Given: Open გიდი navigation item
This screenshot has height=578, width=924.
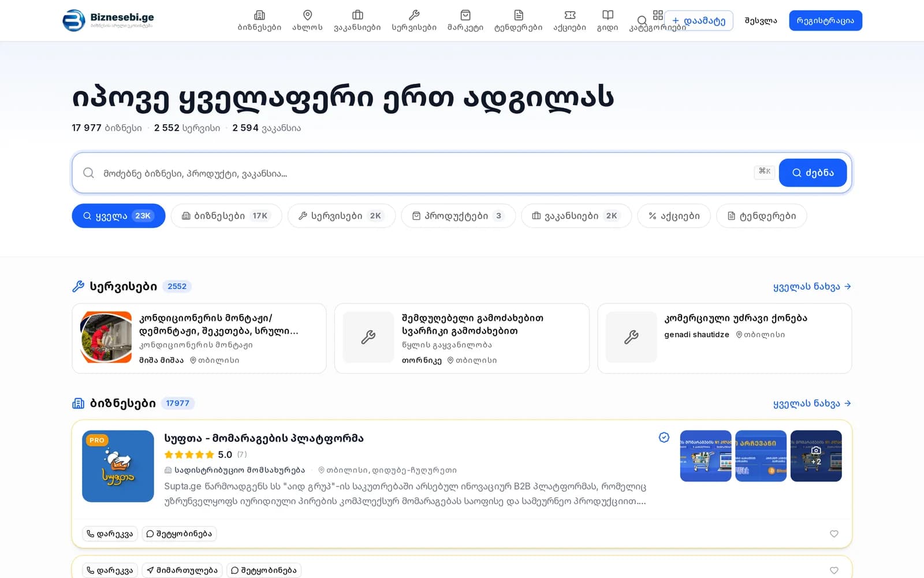Looking at the screenshot, I should tap(608, 21).
